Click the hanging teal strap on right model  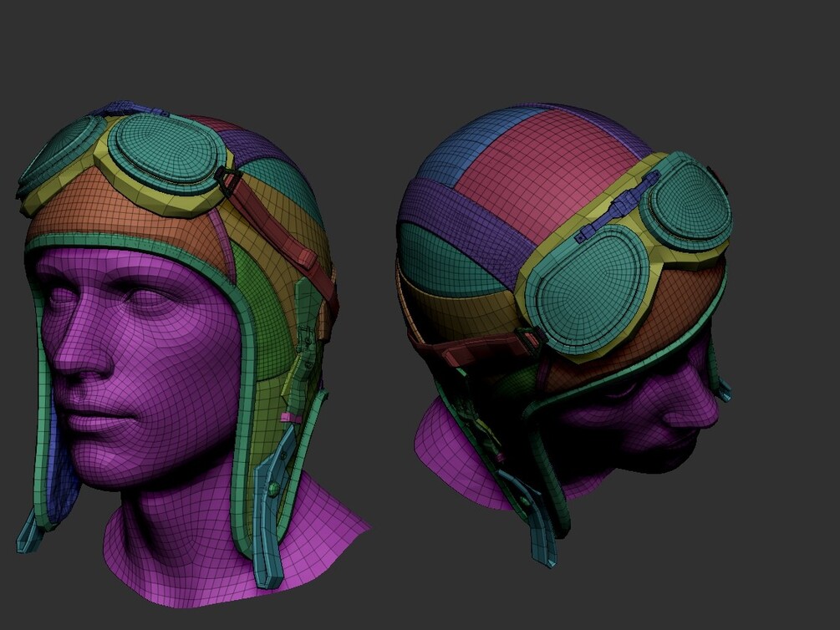(x=541, y=531)
